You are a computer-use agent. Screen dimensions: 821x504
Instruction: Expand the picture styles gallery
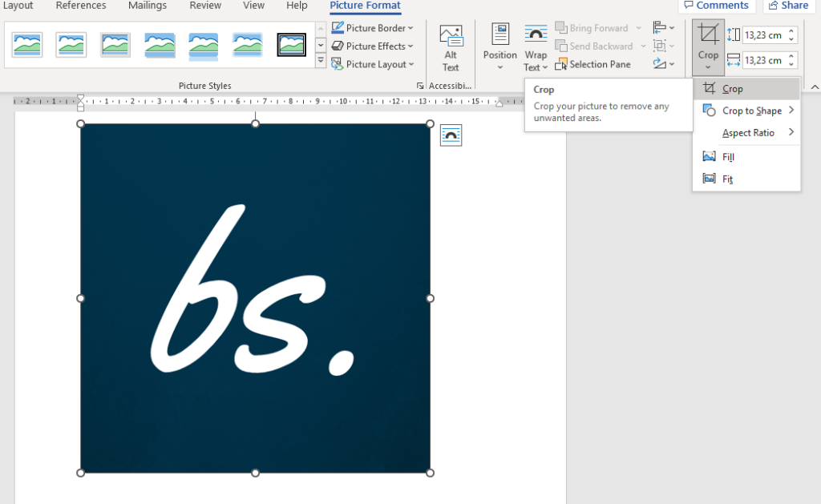(x=321, y=62)
